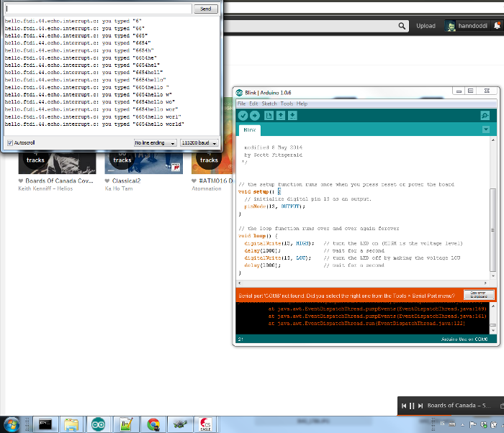
Task: Click the Upload arrow button in Arduino toolbar
Action: click(255, 115)
